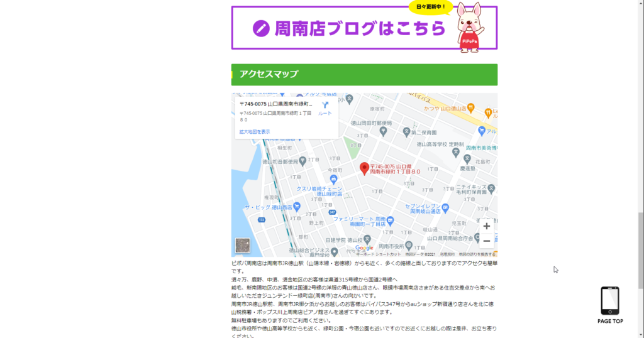
Task: Select the 徳山岡田町郵便局 post office marker
Action: [383, 131]
